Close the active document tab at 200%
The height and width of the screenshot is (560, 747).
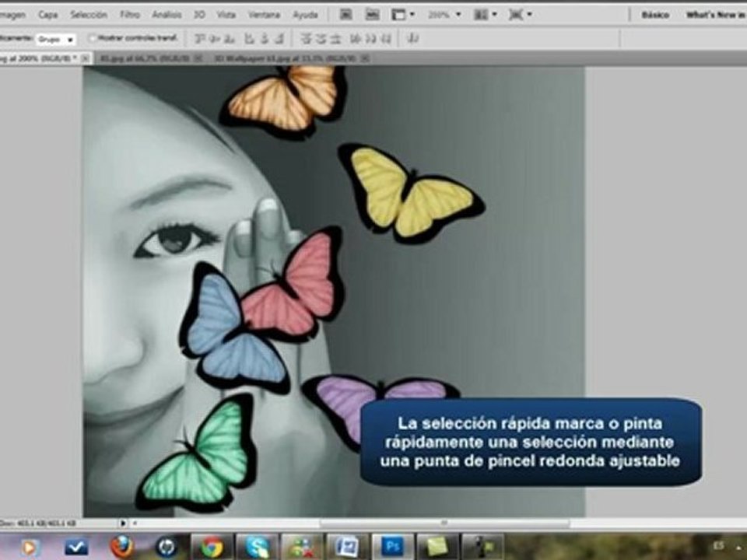click(x=86, y=58)
